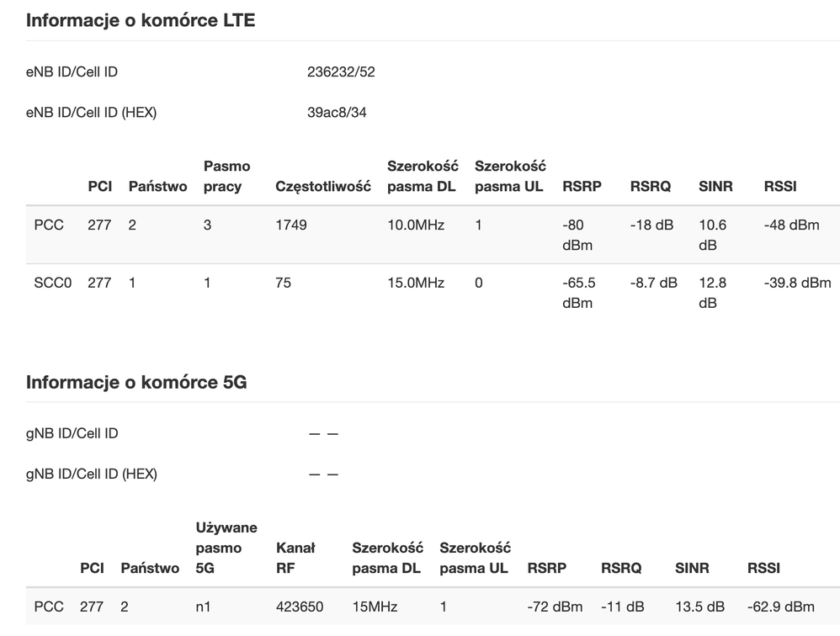
Task: Click the "Używane pasmo 5G" column header
Action: (226, 548)
